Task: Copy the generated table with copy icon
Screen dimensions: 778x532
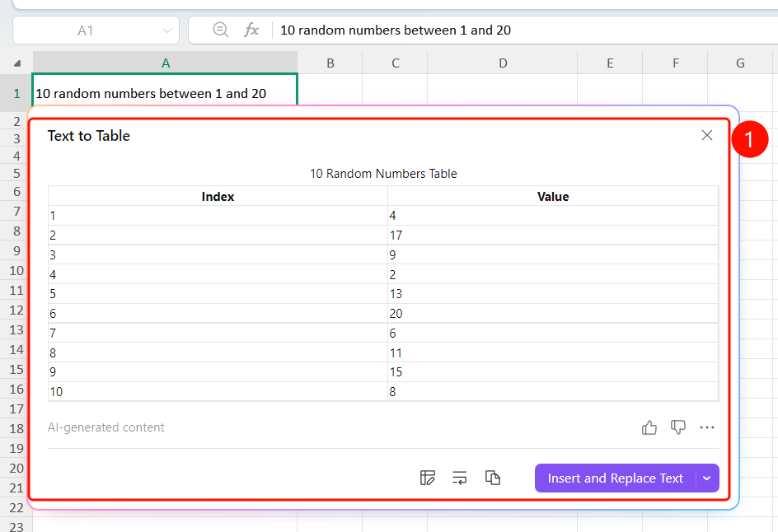Action: (x=492, y=478)
